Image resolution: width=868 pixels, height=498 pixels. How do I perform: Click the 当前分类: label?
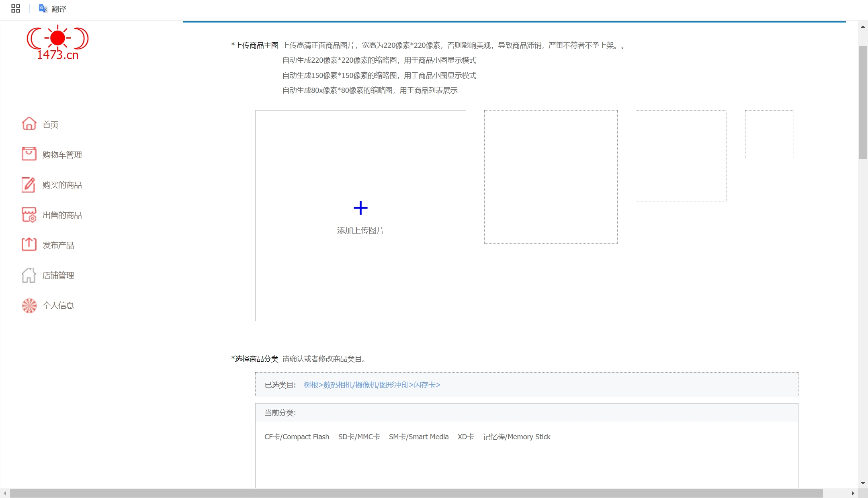[280, 413]
